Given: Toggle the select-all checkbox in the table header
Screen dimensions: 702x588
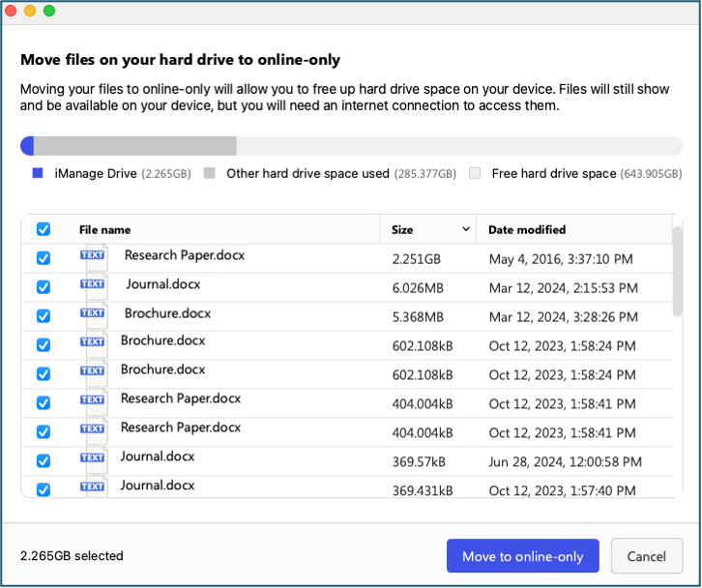Looking at the screenshot, I should pyautogui.click(x=43, y=229).
